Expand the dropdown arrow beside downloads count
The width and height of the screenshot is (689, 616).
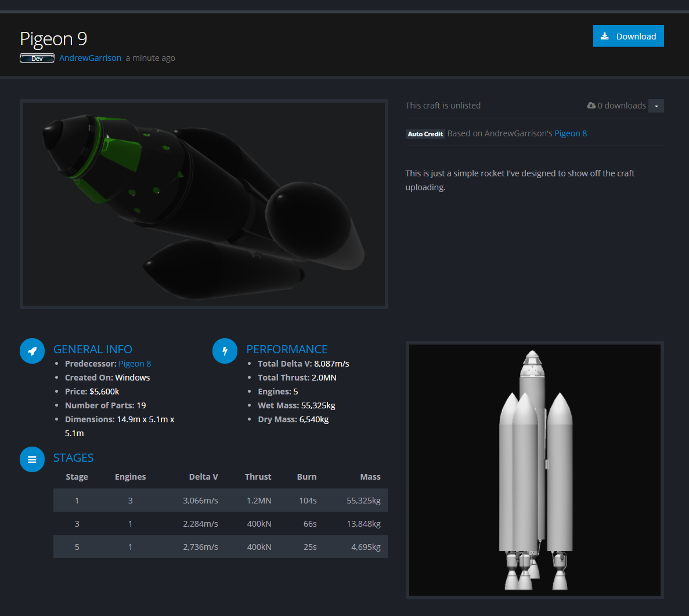[655, 106]
